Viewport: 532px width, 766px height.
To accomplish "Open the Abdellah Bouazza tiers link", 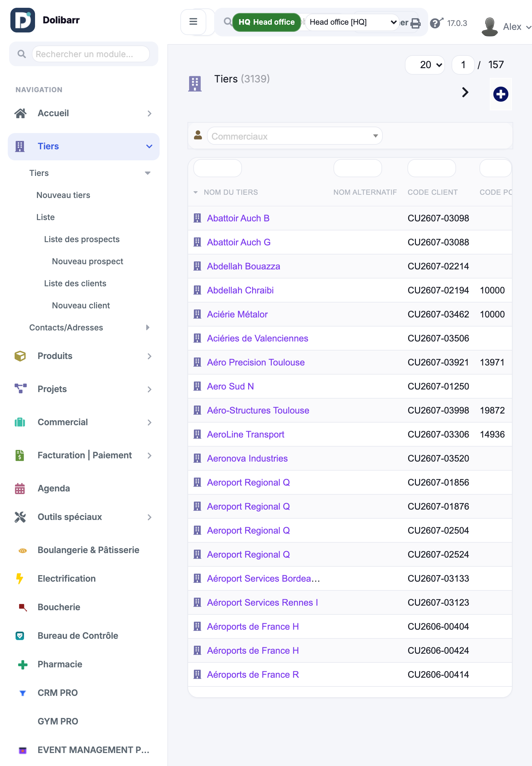I will 243,266.
